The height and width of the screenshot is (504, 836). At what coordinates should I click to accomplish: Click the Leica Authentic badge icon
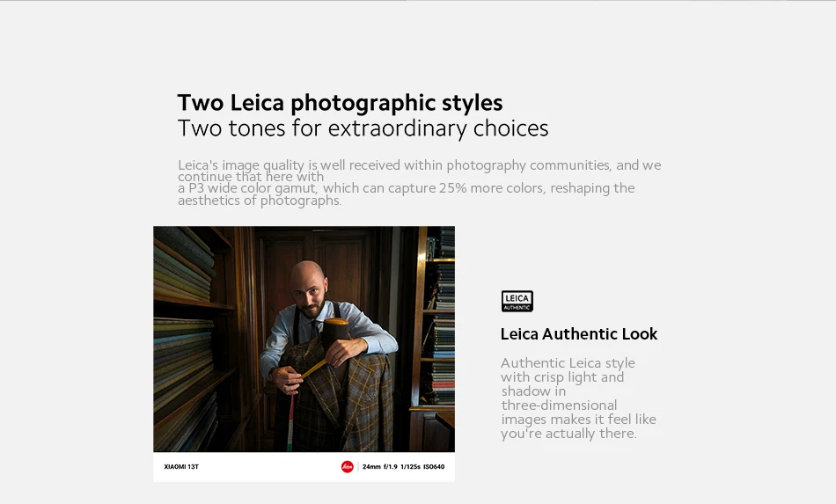pyautogui.click(x=517, y=302)
